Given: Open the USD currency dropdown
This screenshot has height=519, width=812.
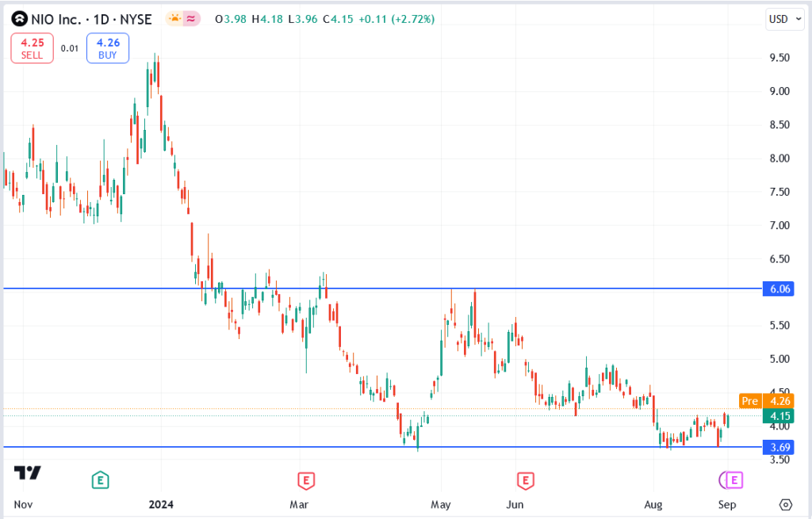Looking at the screenshot, I should pyautogui.click(x=784, y=19).
